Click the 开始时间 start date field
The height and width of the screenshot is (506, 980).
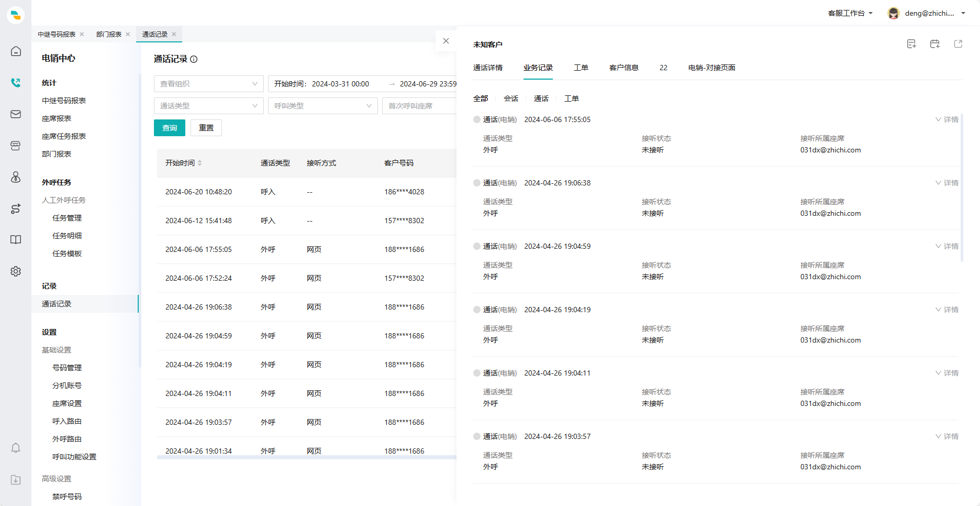pyautogui.click(x=340, y=84)
